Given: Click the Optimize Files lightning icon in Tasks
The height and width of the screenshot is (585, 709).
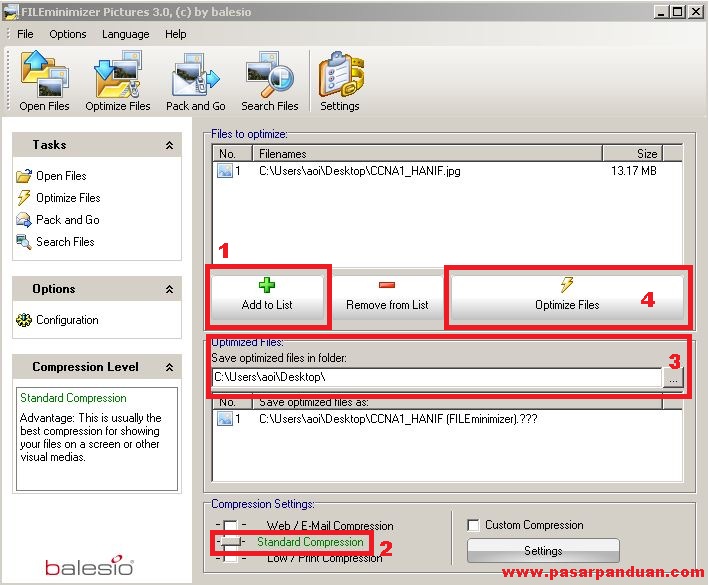Looking at the screenshot, I should [x=24, y=198].
